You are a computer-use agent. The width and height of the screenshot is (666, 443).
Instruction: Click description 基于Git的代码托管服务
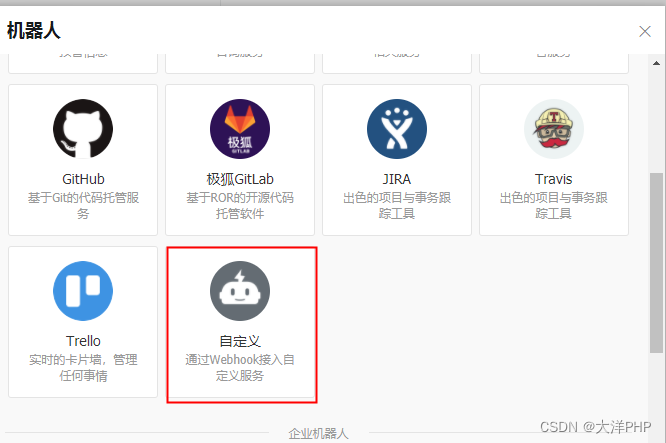pos(83,206)
